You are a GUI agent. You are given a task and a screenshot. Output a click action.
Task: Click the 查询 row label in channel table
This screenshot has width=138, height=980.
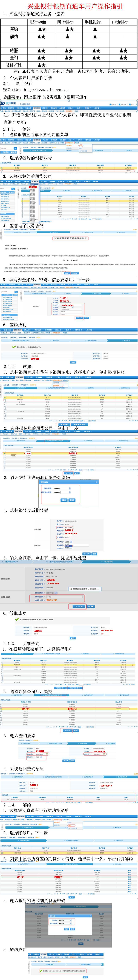pos(14,58)
